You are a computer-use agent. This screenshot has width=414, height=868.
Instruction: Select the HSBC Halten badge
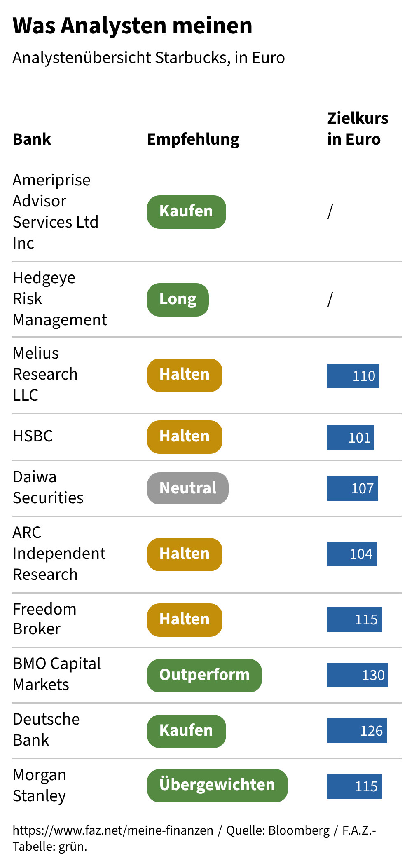point(185,437)
